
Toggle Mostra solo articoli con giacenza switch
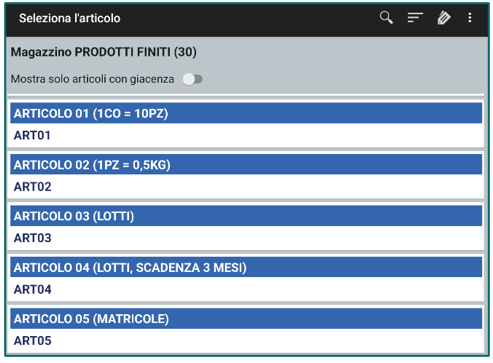(193, 79)
